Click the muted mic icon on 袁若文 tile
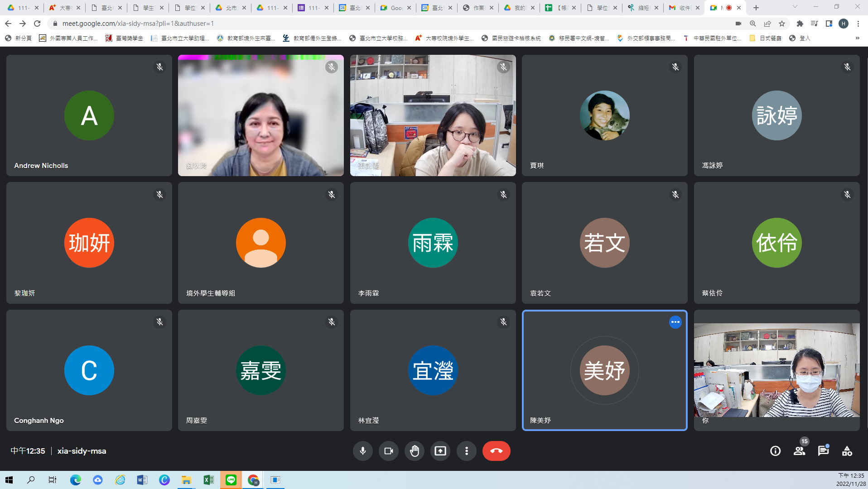 (x=675, y=195)
